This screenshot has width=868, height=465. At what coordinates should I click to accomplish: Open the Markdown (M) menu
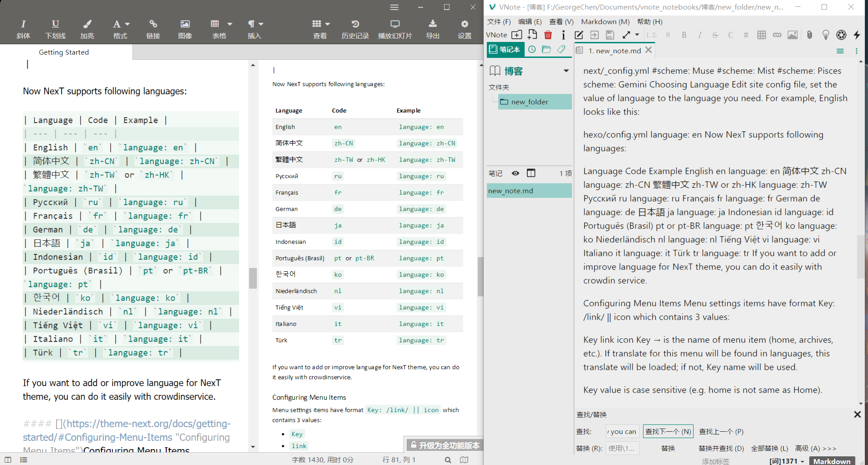[x=605, y=21]
